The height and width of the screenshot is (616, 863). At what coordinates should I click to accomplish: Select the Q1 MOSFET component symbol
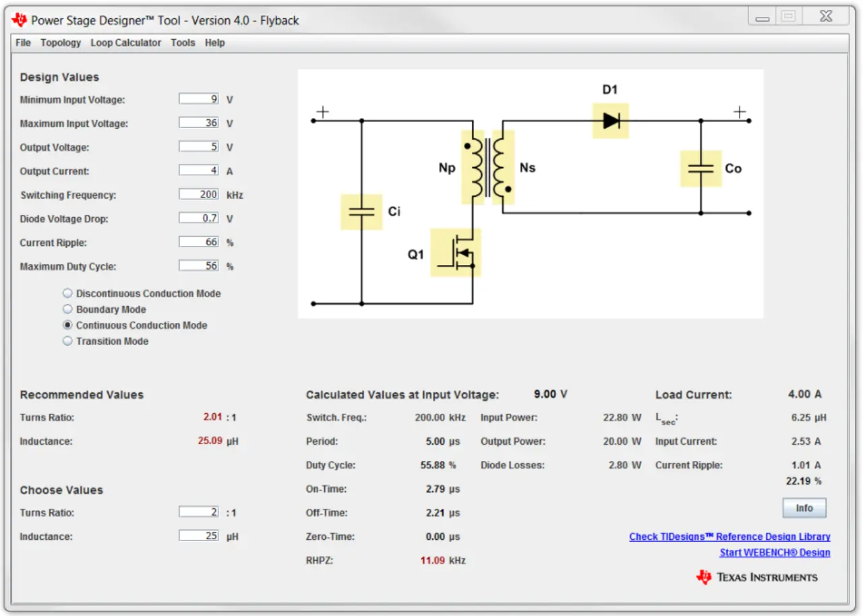(456, 253)
